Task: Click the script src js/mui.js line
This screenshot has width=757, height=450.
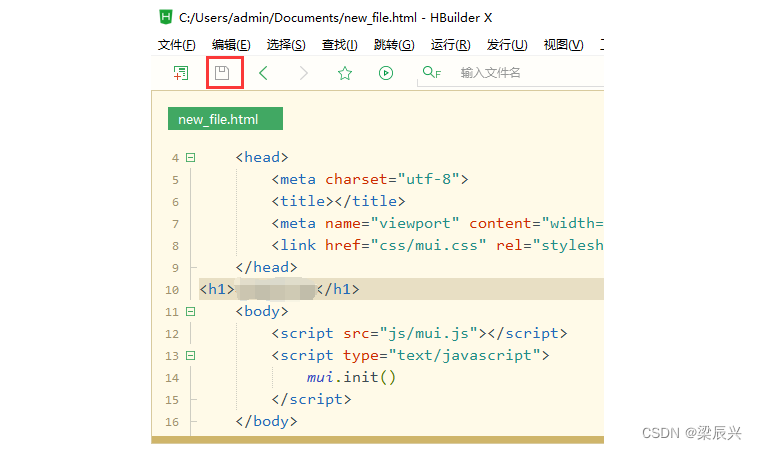Action: click(420, 333)
